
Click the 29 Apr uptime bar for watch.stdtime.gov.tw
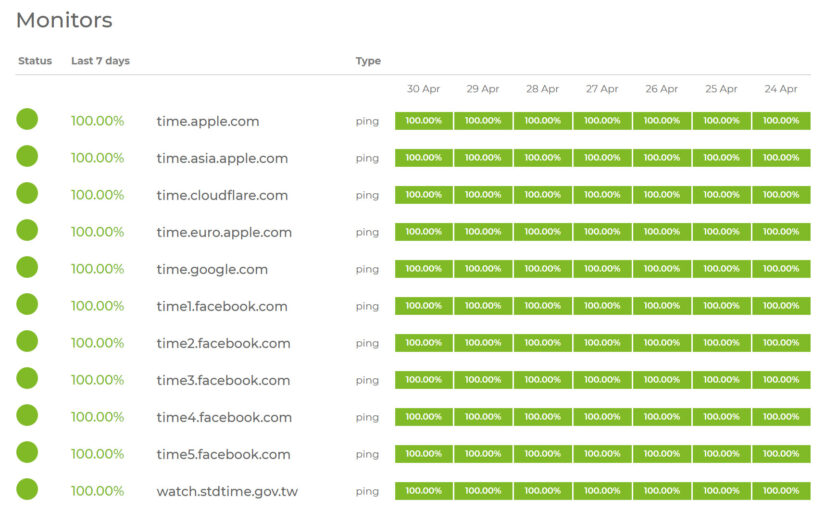[483, 491]
